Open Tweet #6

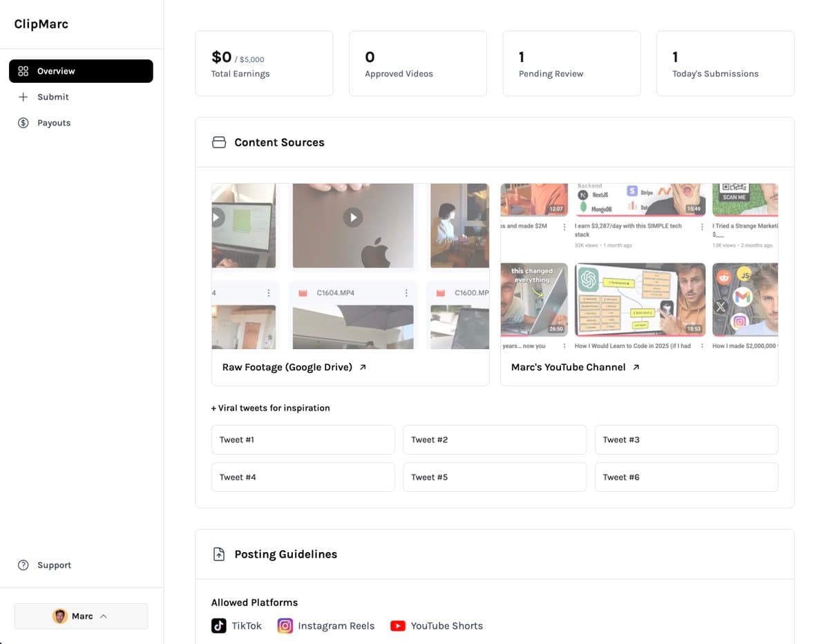pyautogui.click(x=687, y=477)
